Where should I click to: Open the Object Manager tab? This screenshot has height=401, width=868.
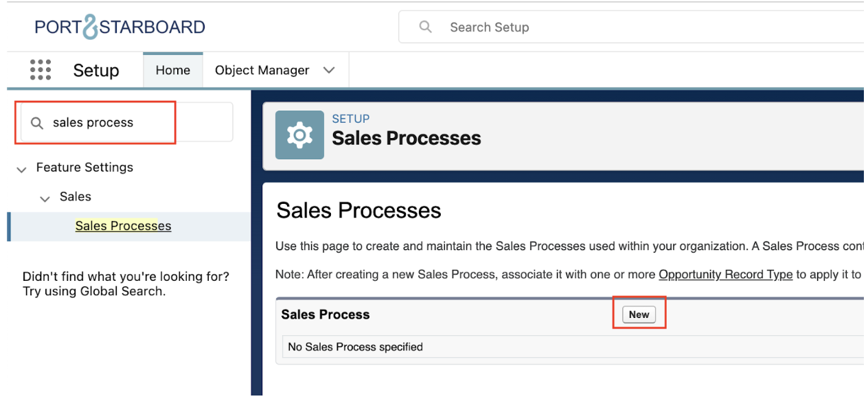pos(262,71)
